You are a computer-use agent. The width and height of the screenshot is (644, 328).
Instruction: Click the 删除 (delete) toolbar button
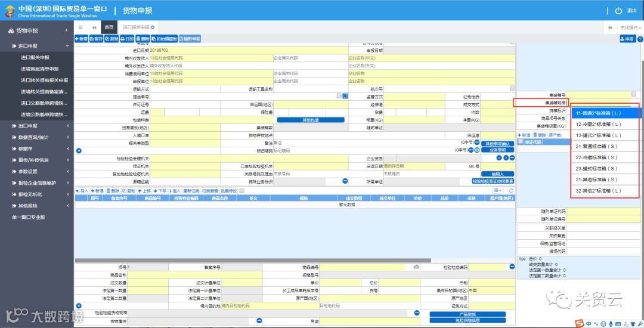click(143, 39)
